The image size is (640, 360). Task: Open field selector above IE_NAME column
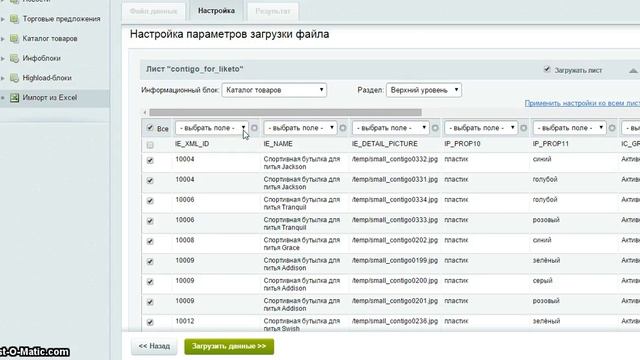click(x=300, y=128)
